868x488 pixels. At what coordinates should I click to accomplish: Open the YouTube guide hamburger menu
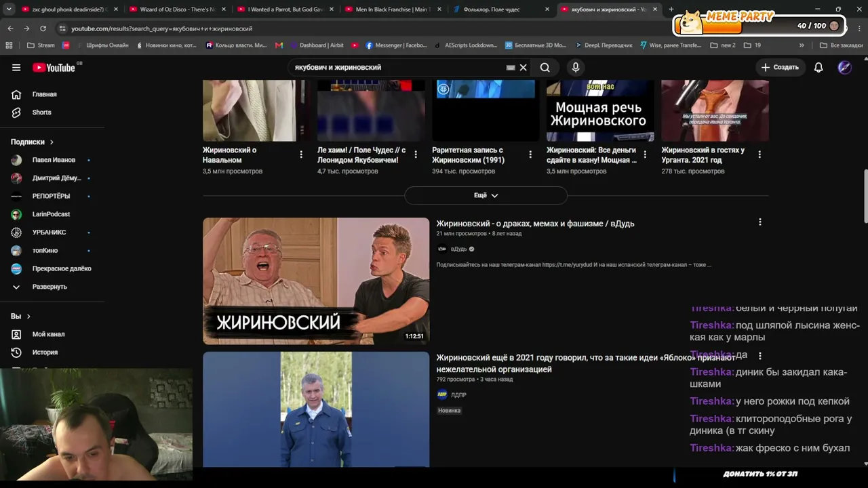(16, 67)
